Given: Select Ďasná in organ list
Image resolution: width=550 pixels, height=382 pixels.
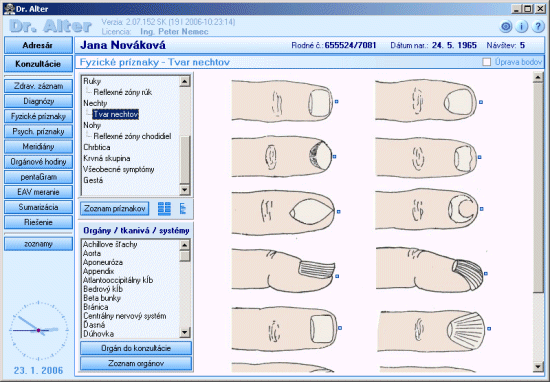Looking at the screenshot, I should click(94, 325).
